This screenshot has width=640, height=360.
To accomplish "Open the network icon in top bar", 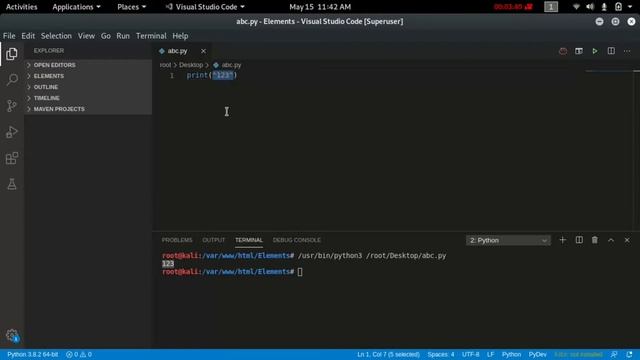I will coord(576,7).
